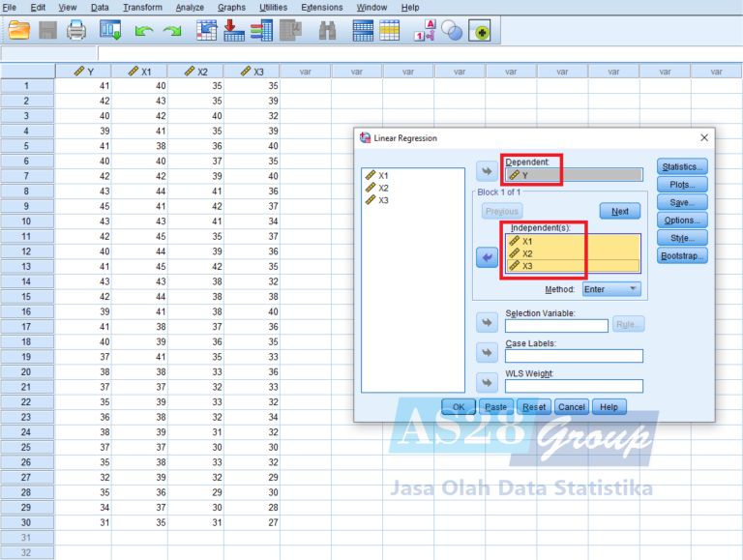Open the Analyze menu

coord(190,8)
